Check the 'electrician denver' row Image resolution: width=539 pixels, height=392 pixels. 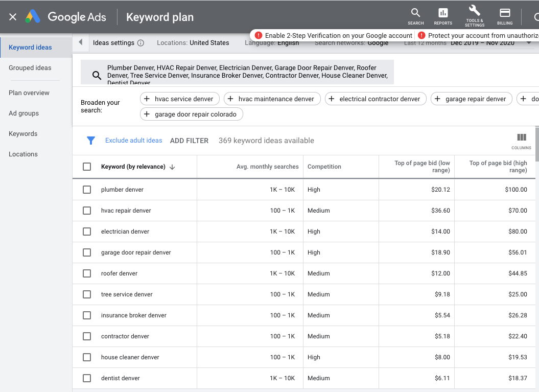click(87, 232)
